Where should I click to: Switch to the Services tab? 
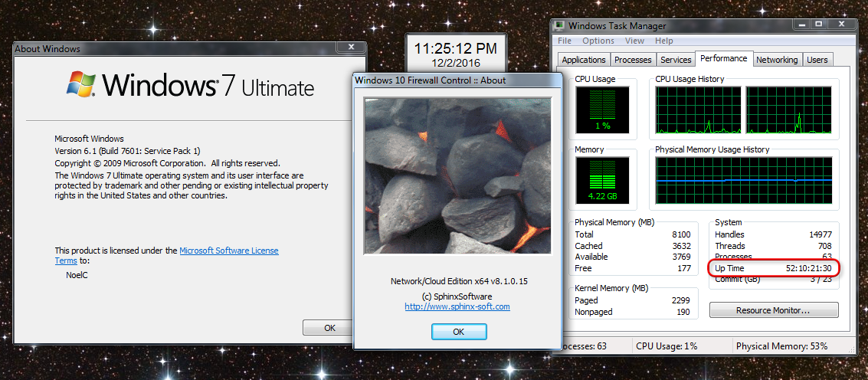[676, 60]
